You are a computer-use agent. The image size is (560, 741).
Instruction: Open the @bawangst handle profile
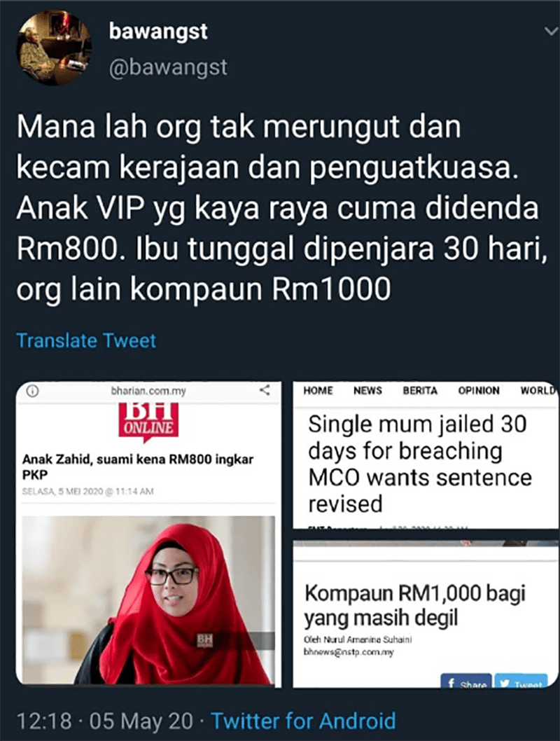pyautogui.click(x=168, y=67)
